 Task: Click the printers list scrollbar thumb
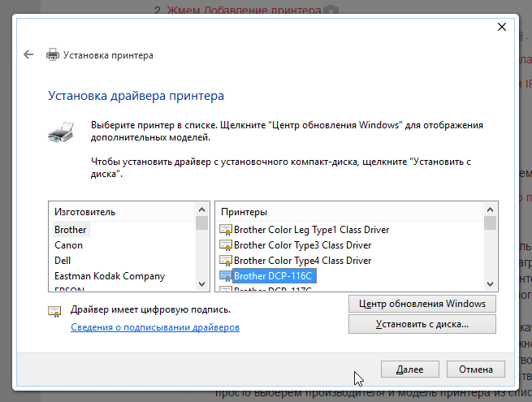pos(490,223)
